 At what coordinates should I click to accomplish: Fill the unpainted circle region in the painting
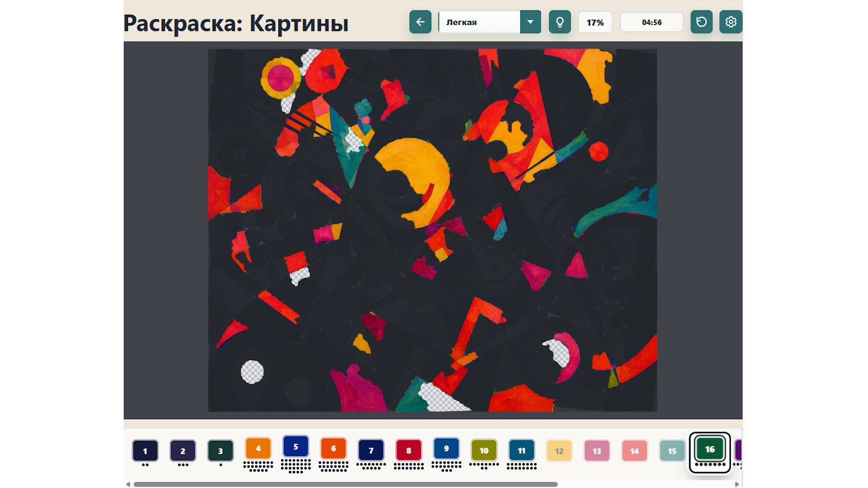[x=252, y=372]
